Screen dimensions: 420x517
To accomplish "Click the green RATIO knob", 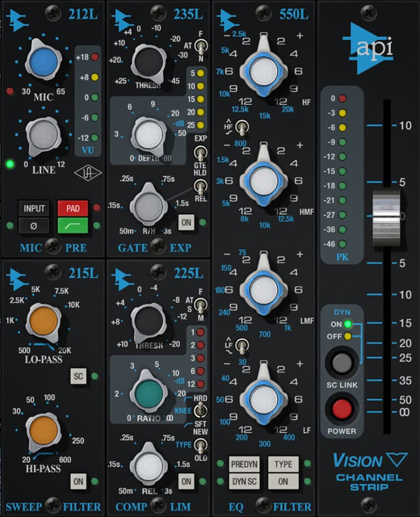I will tap(149, 393).
